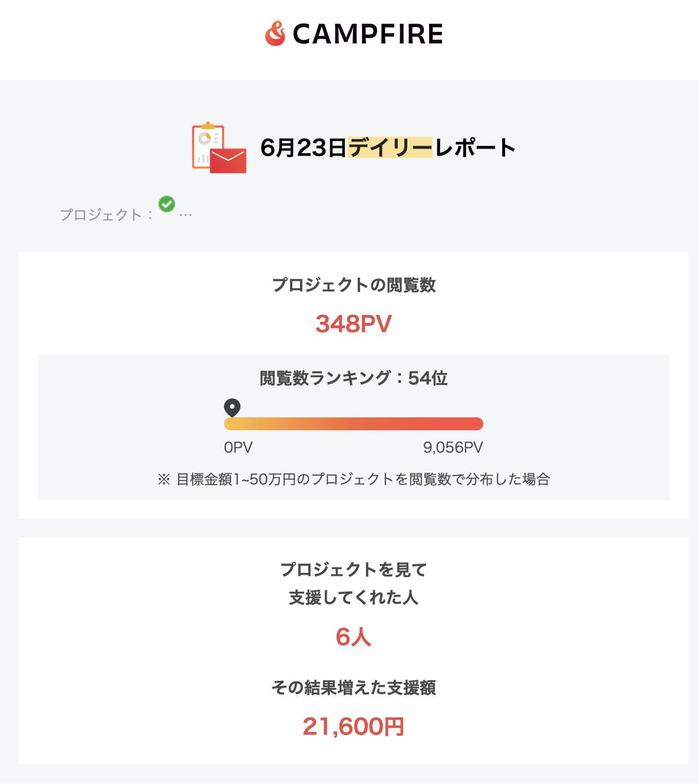Click the 閲覧数ランキング：54位 label

pyautogui.click(x=354, y=378)
